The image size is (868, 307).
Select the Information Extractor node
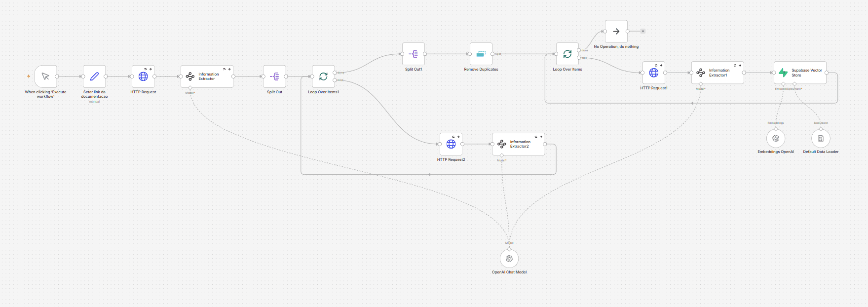pyautogui.click(x=207, y=77)
